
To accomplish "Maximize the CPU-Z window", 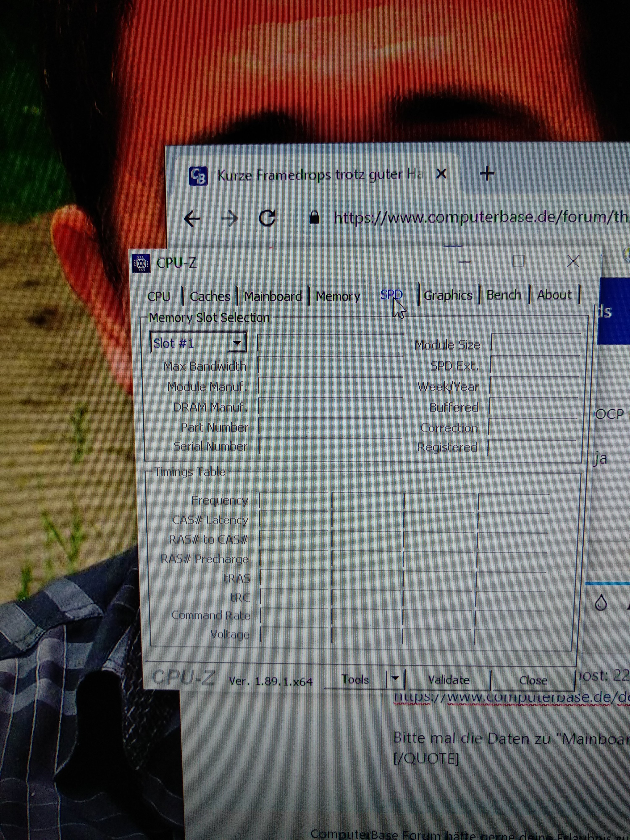I will 518,261.
